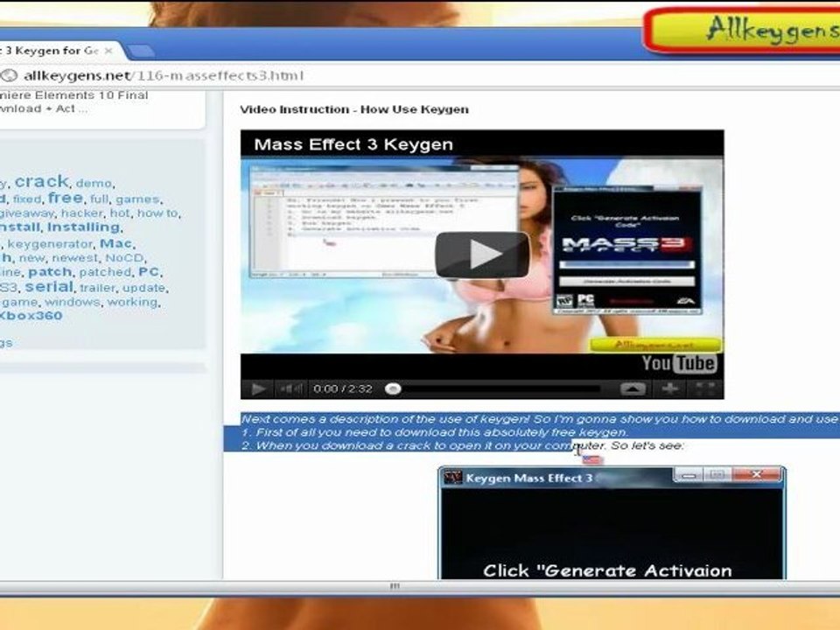
Task: Click the 'full' tag link
Action: (99, 199)
